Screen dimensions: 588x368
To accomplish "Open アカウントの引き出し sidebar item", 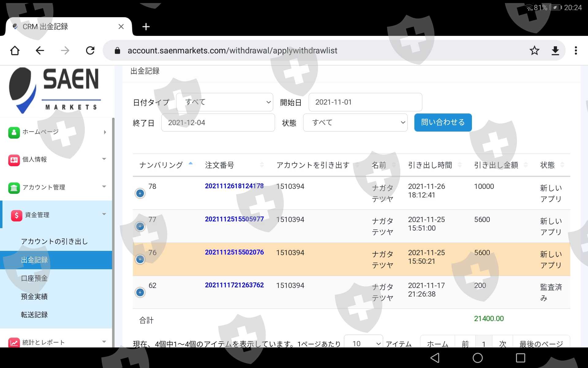I will pyautogui.click(x=54, y=242).
